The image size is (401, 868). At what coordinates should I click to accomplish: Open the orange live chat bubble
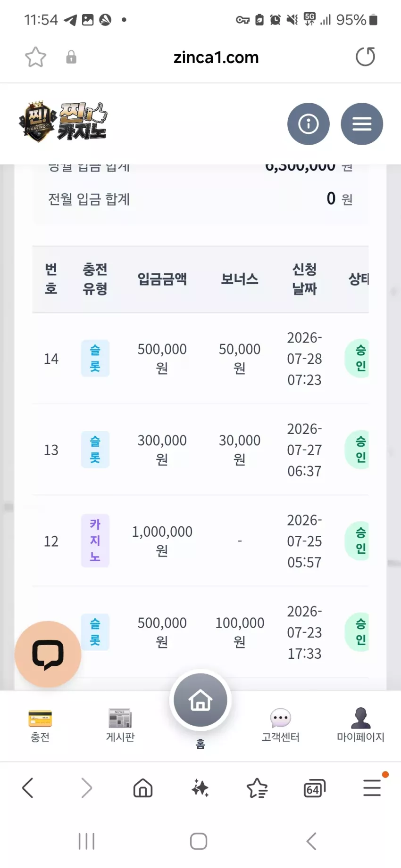point(48,654)
